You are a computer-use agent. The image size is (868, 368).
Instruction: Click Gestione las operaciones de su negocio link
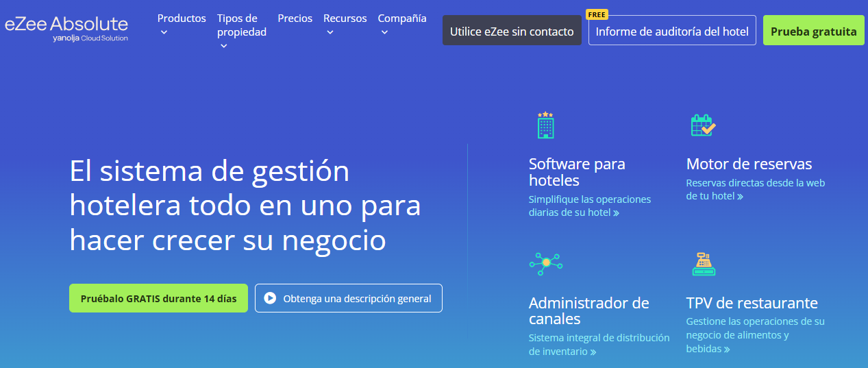pos(755,334)
